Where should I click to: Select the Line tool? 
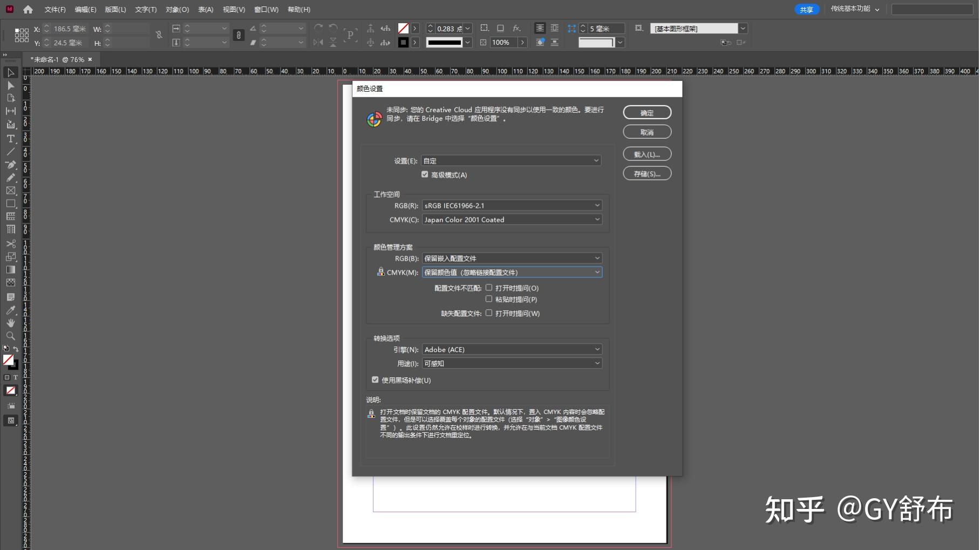click(x=10, y=152)
